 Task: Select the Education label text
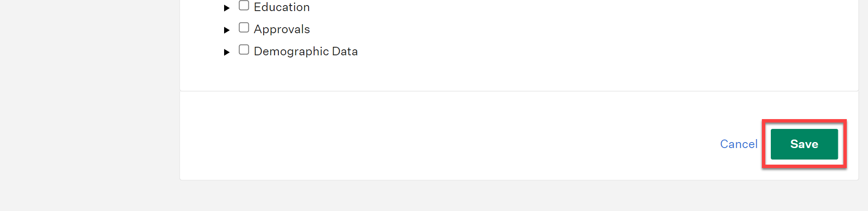pos(282,7)
